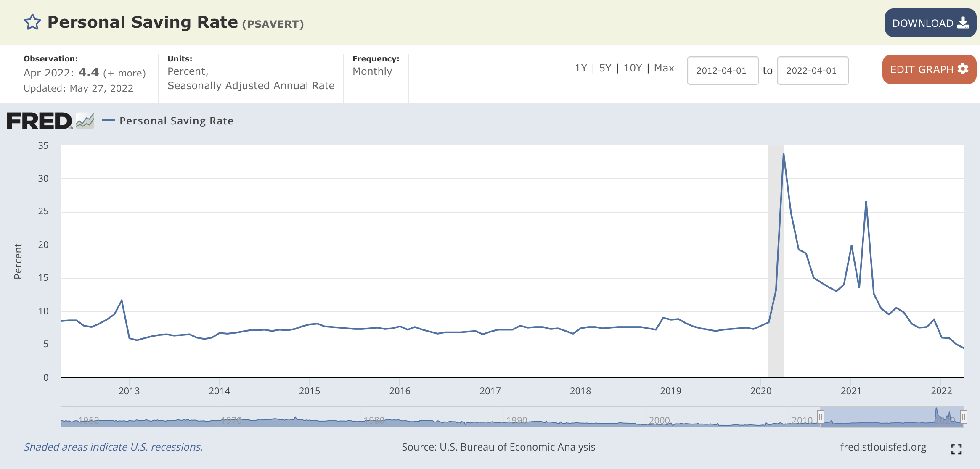Click the April 2020 peak on chart
980x469 pixels.
[x=783, y=154]
